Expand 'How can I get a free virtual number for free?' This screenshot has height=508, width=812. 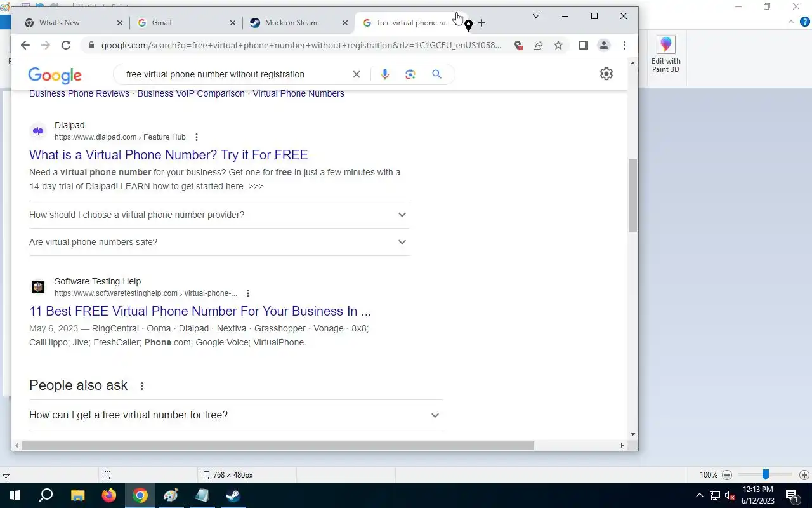pos(236,415)
